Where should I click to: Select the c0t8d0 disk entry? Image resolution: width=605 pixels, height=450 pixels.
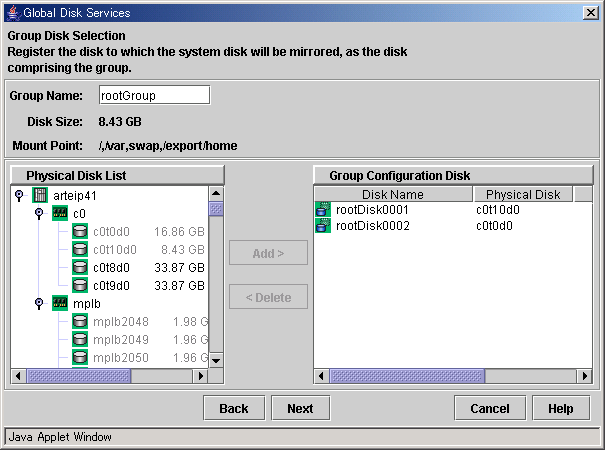[x=112, y=267]
